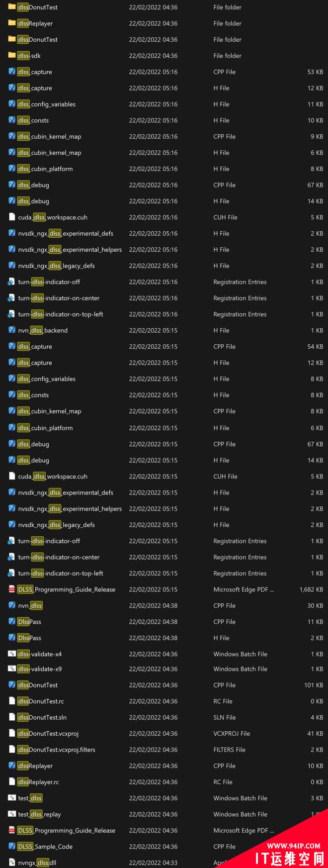This screenshot has width=328, height=868.
Task: Click the nvngx_dlss.dll file icon
Action: tap(12, 863)
